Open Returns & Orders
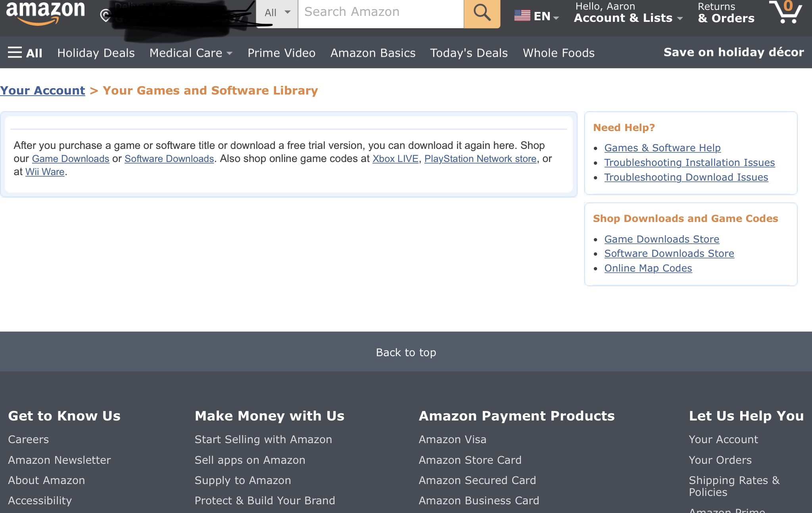812x513 pixels. tap(726, 13)
